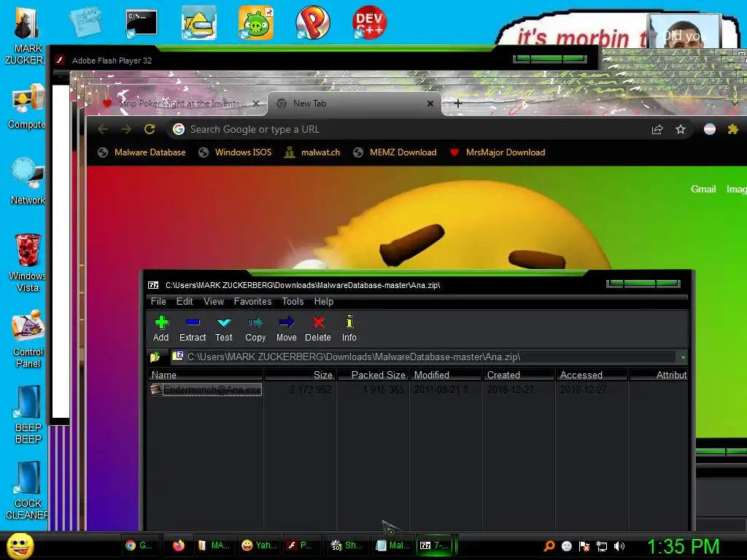
Task: Sort by the Name column header
Action: pos(205,375)
